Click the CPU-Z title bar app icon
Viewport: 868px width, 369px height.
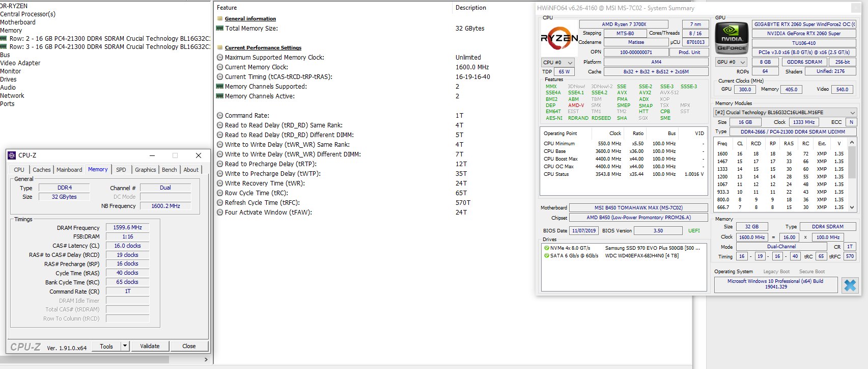click(12, 155)
